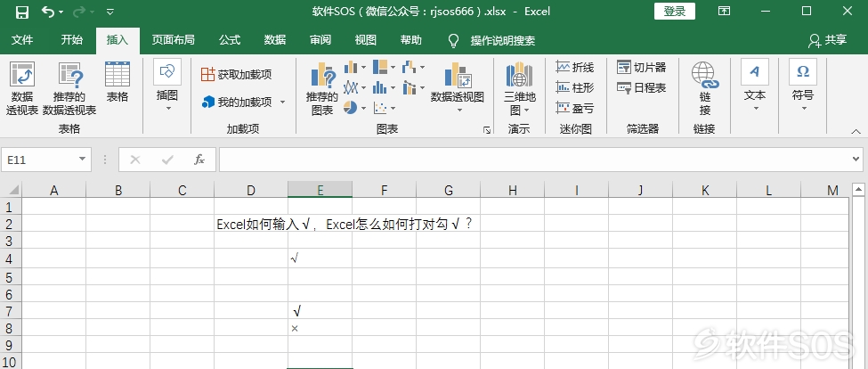Insert a 折线 sparkline
Viewport: 868px width, 369px height.
575,68
